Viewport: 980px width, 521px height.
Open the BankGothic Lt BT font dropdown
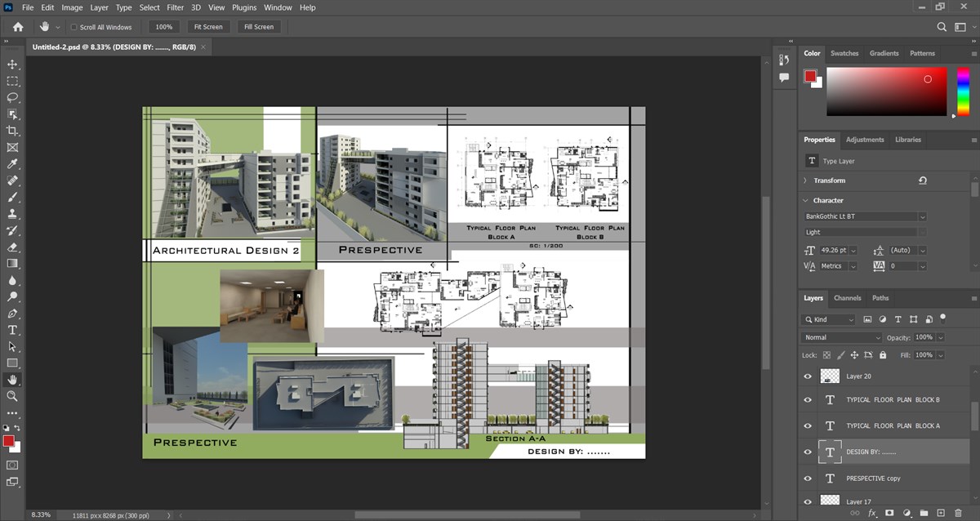tap(865, 216)
